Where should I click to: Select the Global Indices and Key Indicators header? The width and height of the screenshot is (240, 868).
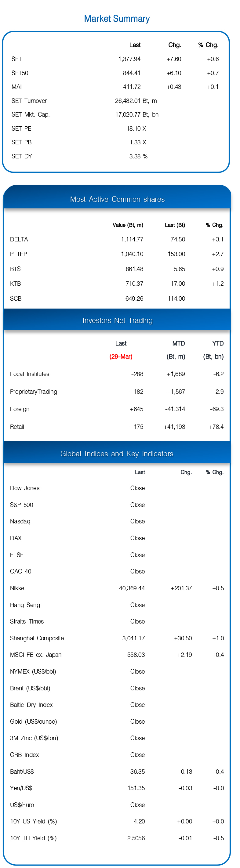[x=117, y=454]
